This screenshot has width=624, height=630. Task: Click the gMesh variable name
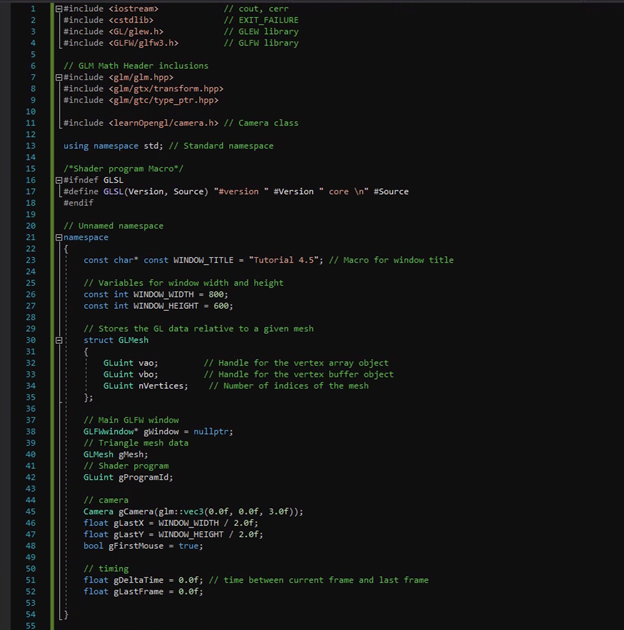point(131,455)
